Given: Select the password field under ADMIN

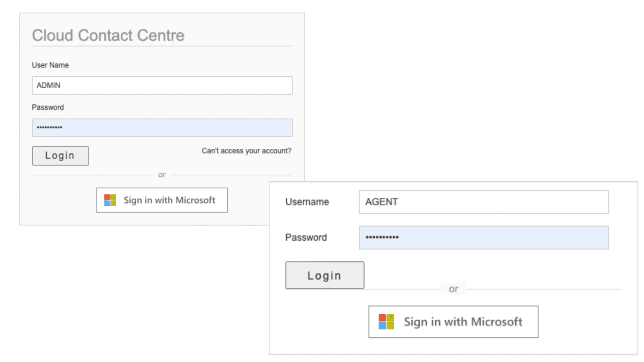Looking at the screenshot, I should click(162, 127).
